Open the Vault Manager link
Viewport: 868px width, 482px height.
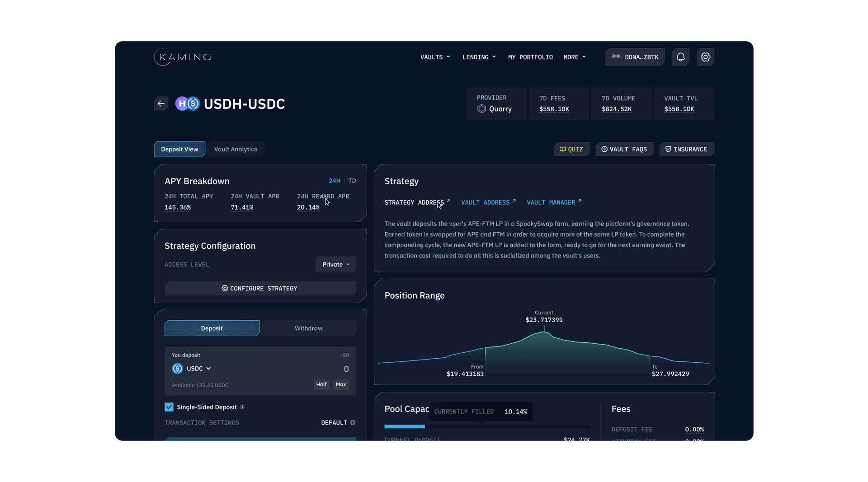pyautogui.click(x=554, y=202)
